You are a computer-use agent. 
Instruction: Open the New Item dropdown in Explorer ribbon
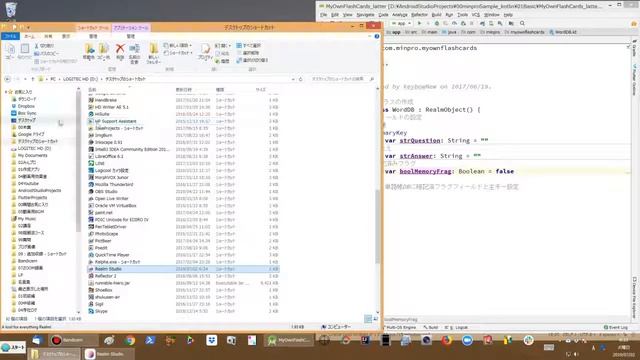178,45
